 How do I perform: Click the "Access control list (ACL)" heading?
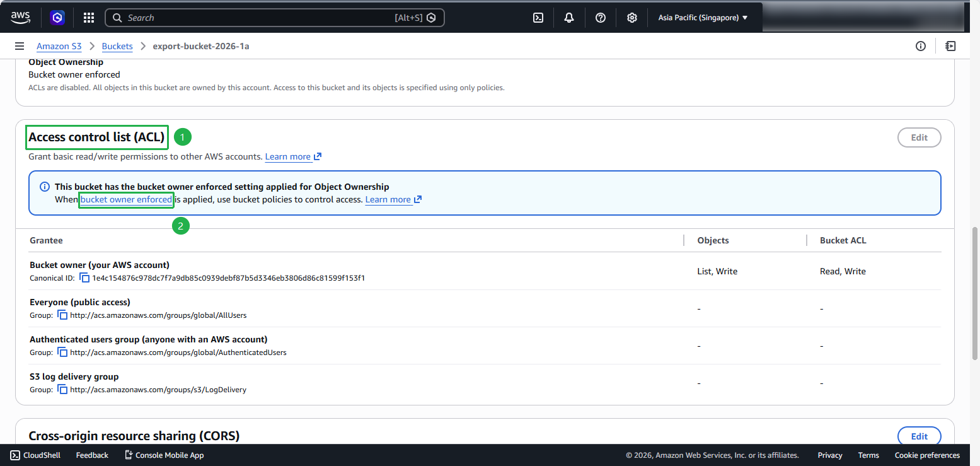pyautogui.click(x=96, y=137)
